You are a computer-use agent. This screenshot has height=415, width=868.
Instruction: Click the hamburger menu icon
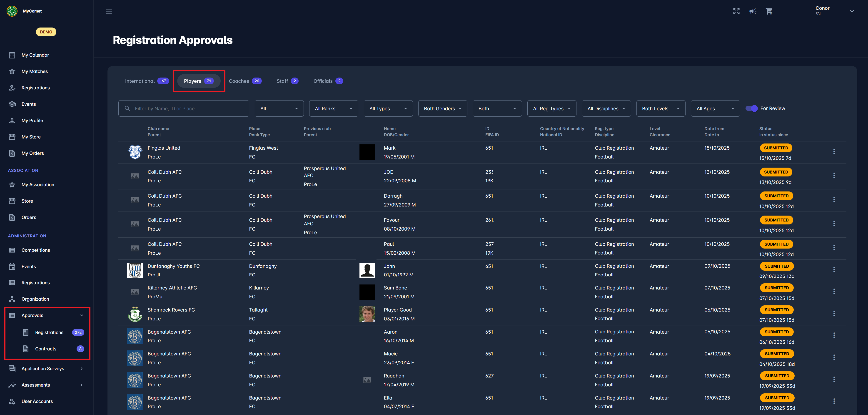pyautogui.click(x=109, y=11)
